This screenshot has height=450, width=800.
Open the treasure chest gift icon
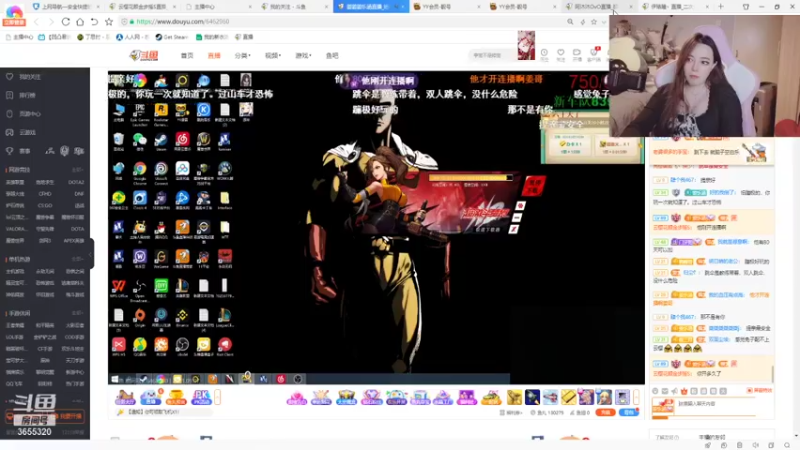pyautogui.click(x=346, y=397)
